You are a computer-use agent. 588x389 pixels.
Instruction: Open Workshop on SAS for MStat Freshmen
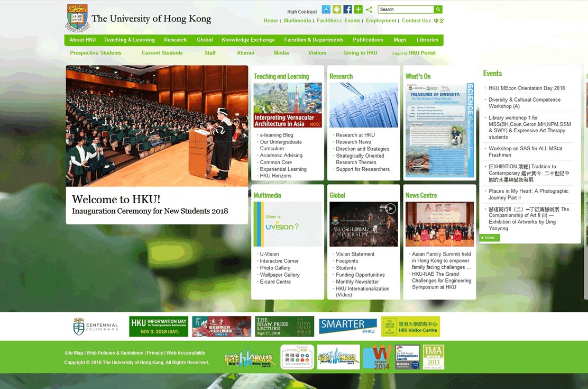click(x=526, y=152)
